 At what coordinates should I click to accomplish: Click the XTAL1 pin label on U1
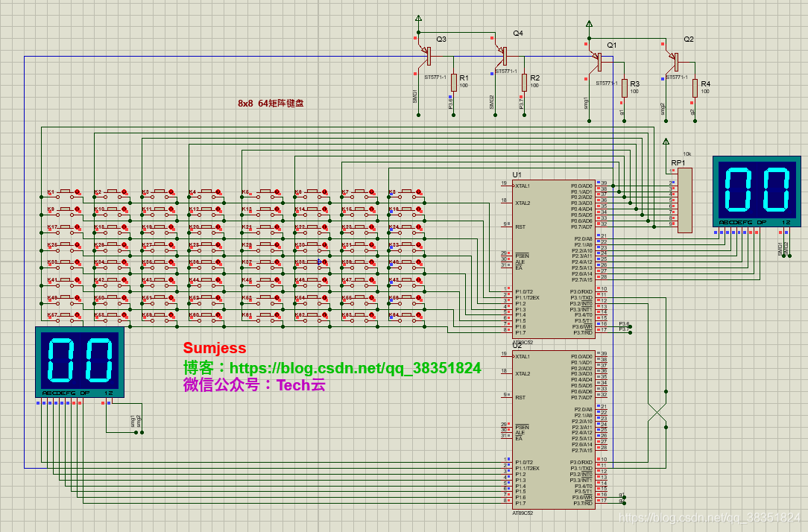(523, 186)
